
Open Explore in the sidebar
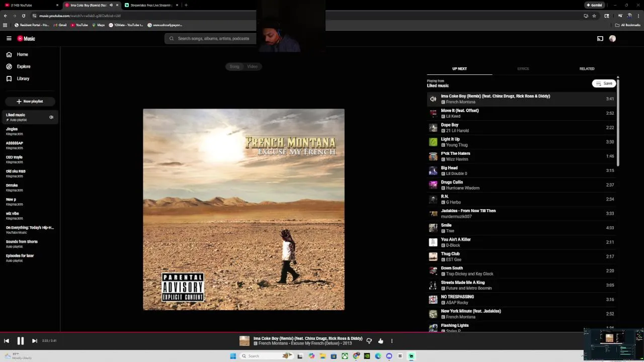[x=19, y=66]
